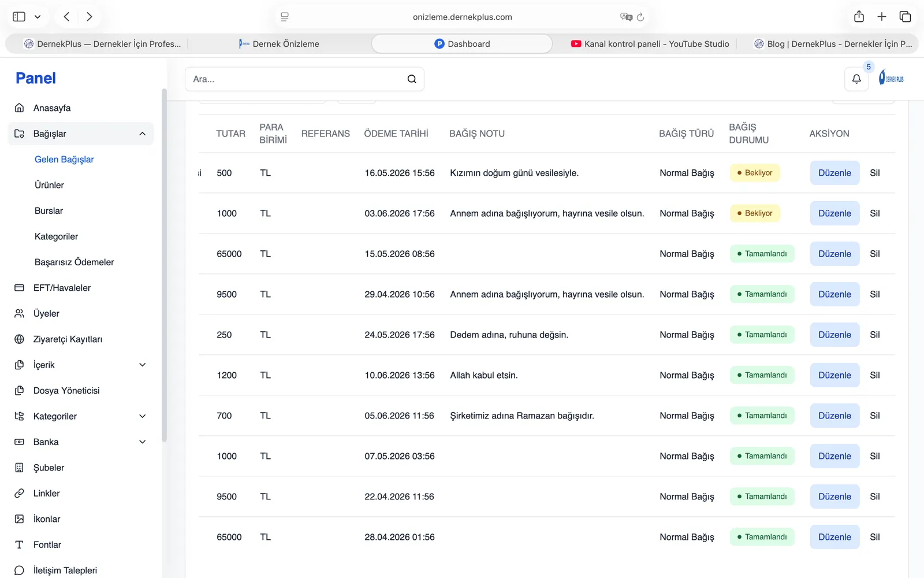924x578 pixels.
Task: Click Düzenle for the 500 TL donation
Action: pos(834,173)
